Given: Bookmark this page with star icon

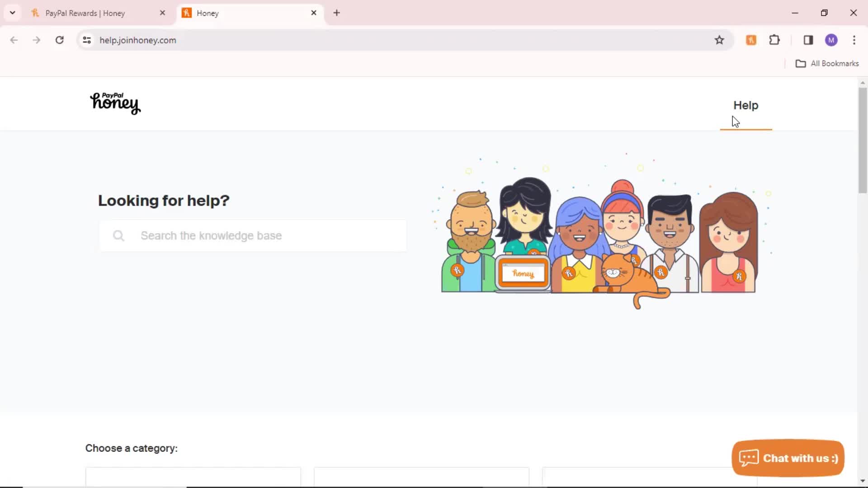Looking at the screenshot, I should click(x=719, y=40).
